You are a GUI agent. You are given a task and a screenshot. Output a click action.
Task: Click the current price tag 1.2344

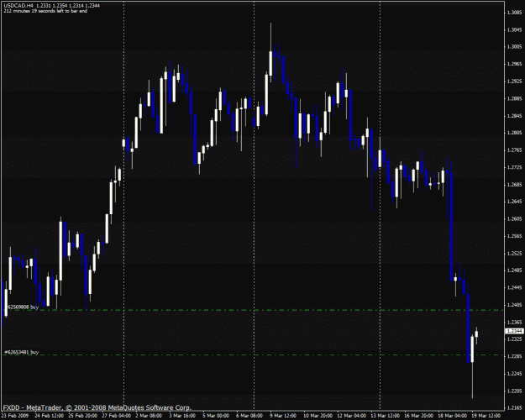coord(514,331)
